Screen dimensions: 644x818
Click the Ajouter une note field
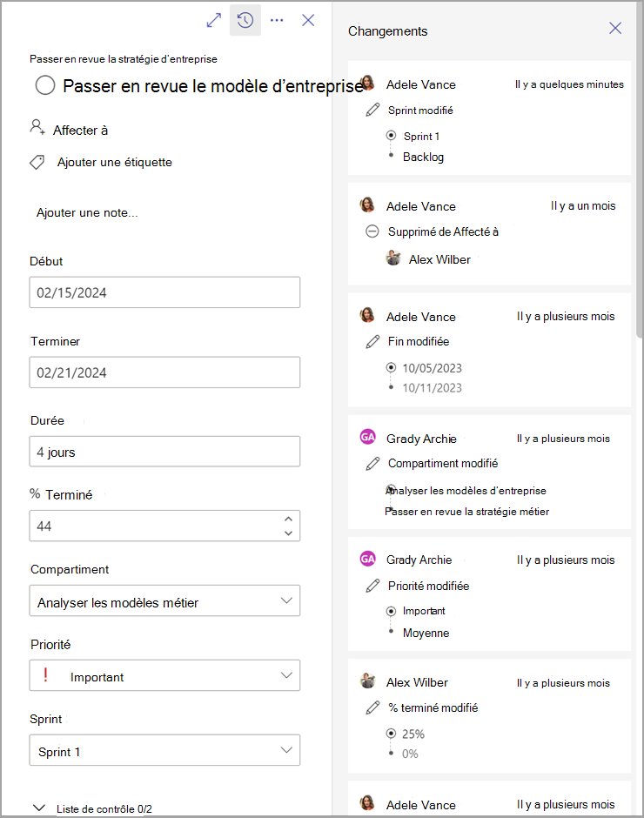[x=87, y=213]
